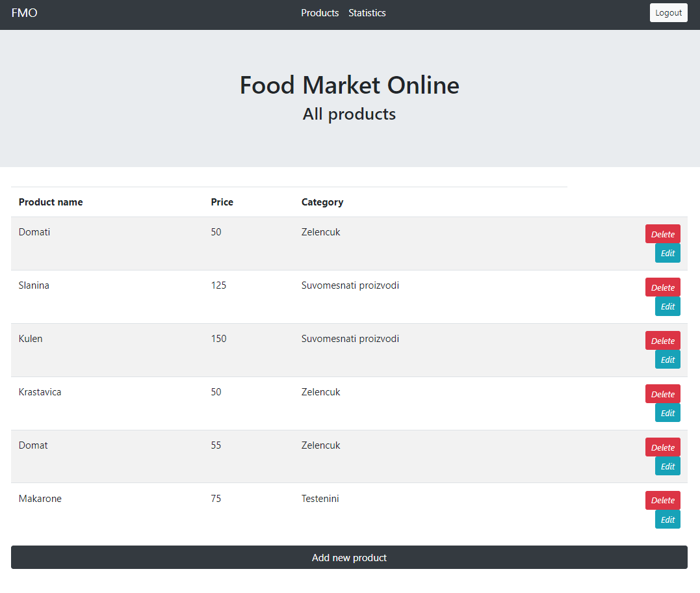Viewport: 700px width, 593px height.
Task: Click the Product name column header
Action: click(x=51, y=202)
